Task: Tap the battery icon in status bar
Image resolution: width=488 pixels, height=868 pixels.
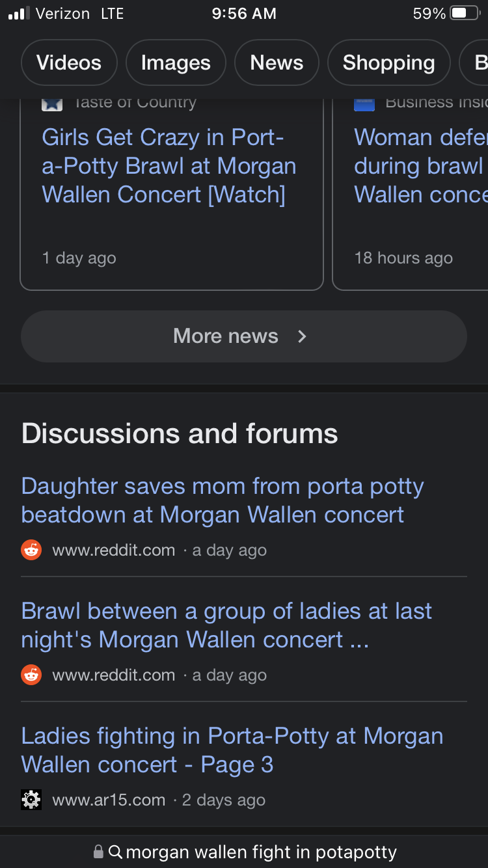Action: coord(464,13)
